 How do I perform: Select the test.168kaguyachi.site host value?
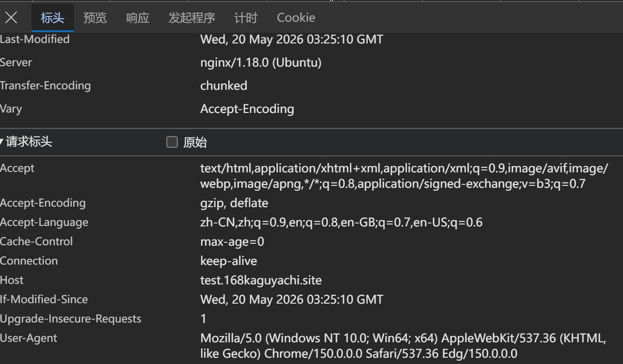261,280
